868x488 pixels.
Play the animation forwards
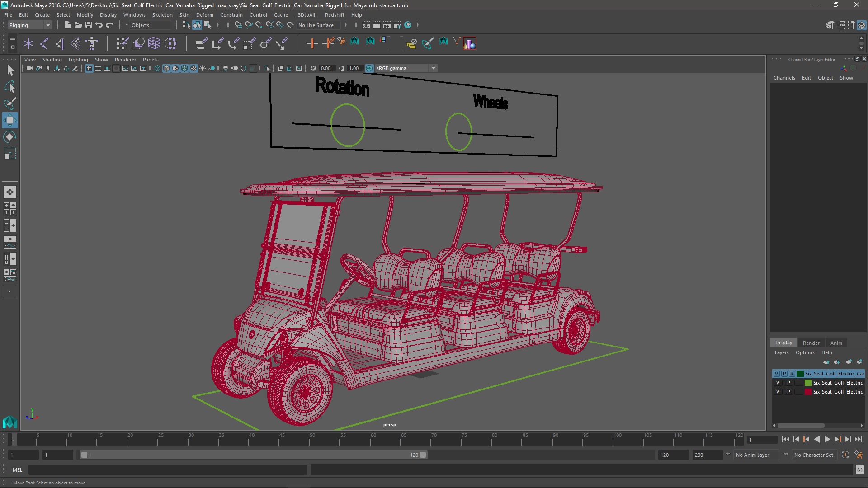click(827, 439)
